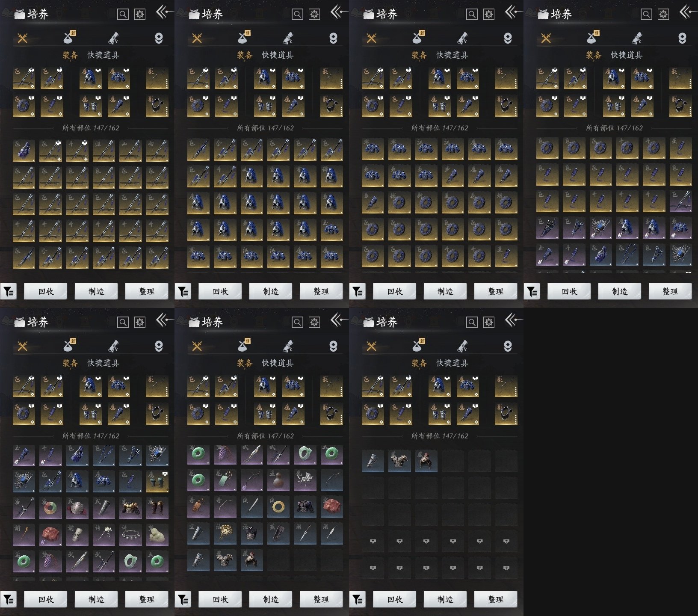The height and width of the screenshot is (616, 698).
Task: Select the green jade pendant with cord
Action: [225, 481]
